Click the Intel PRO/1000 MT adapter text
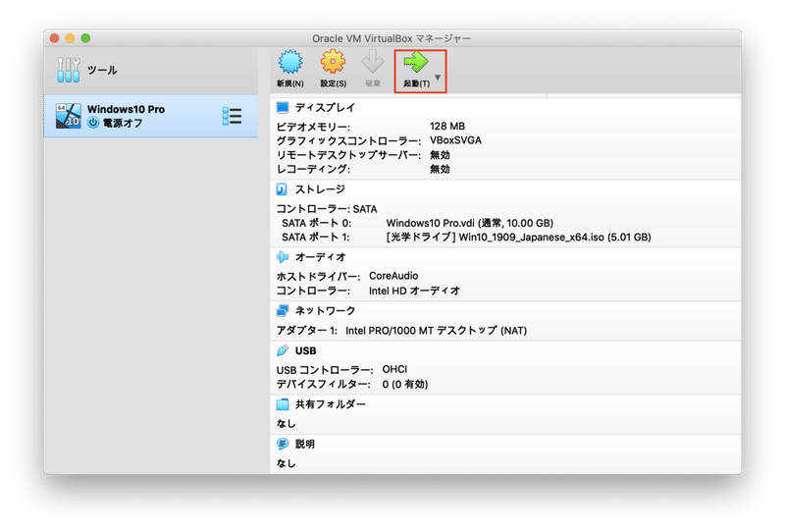This screenshot has width=785, height=532. point(436,331)
